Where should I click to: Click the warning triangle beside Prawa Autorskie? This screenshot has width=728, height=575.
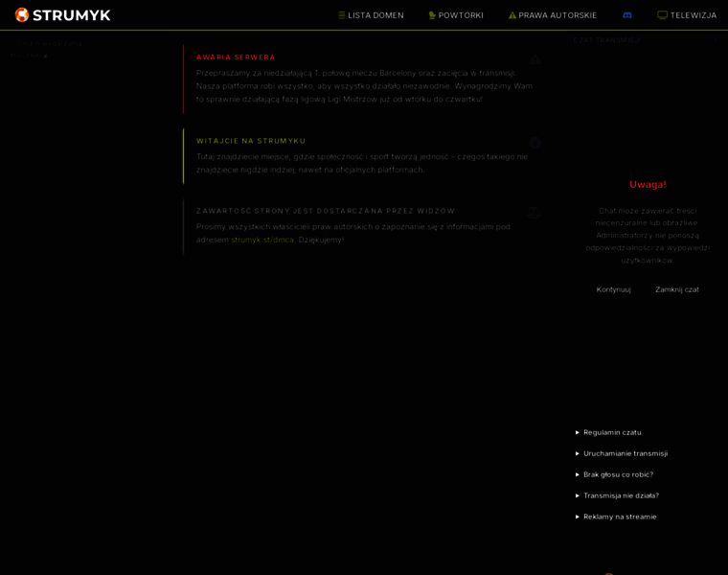[x=512, y=15]
